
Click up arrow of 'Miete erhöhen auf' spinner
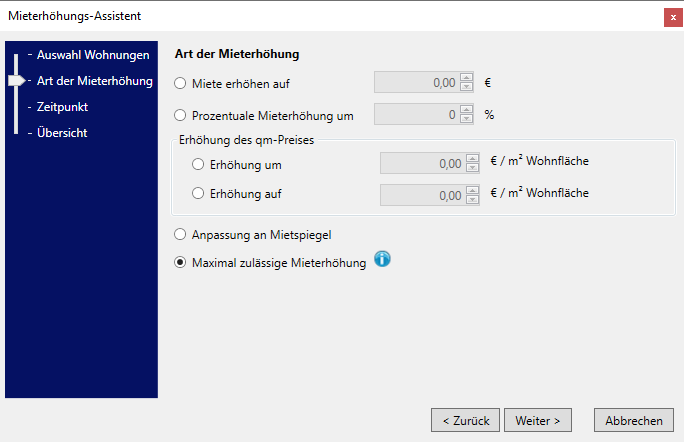pos(467,79)
